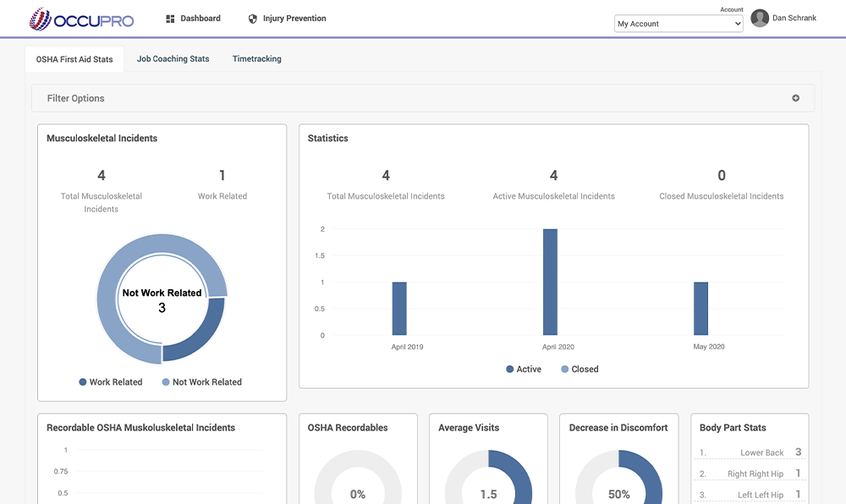
Task: Click the April 2020 axis label
Action: tap(558, 347)
